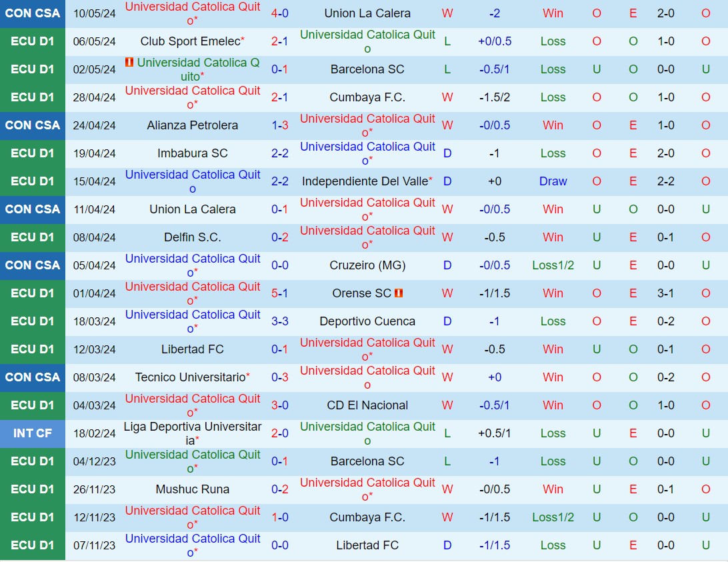
Task: Click the L result on the Club Sport Emelec row
Action: (x=447, y=41)
